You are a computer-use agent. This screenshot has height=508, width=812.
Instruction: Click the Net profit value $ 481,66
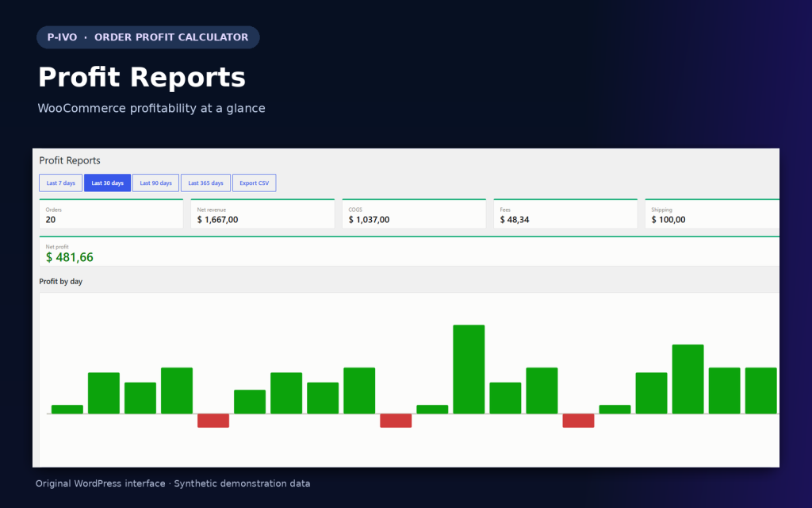[x=70, y=258]
